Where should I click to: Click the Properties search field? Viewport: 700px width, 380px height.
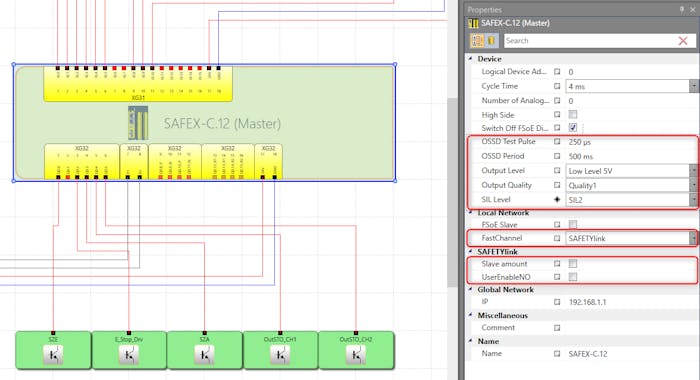click(589, 41)
